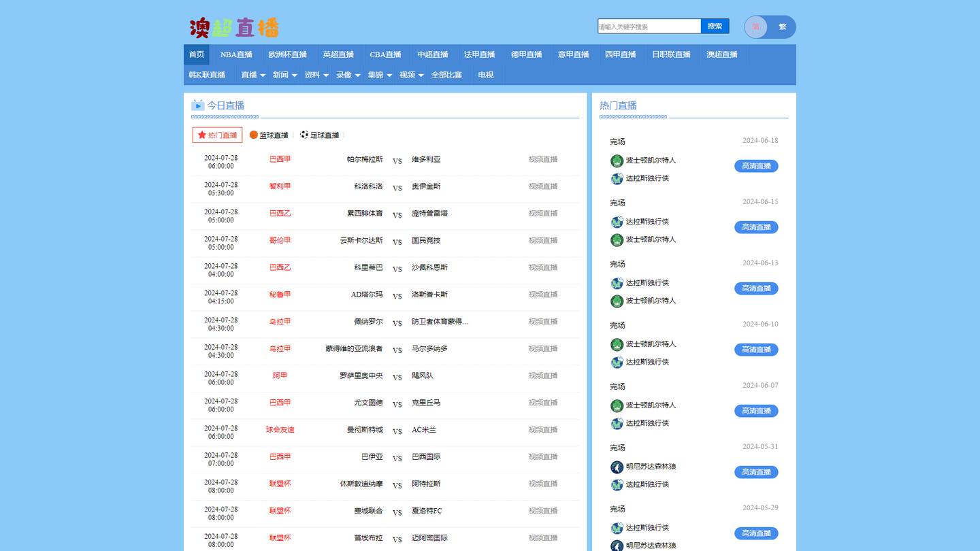The image size is (980, 551).
Task: Open 澳超直播 navigation item
Action: click(722, 54)
